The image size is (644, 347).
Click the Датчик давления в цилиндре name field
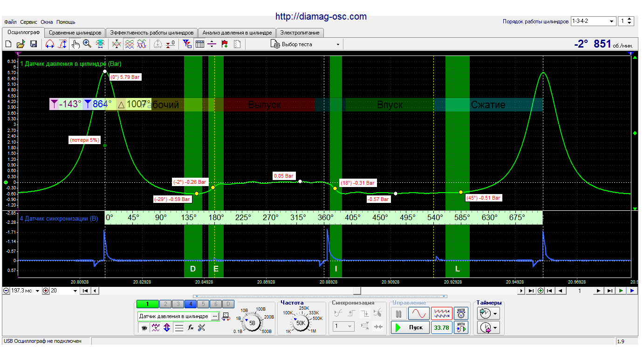173,316
